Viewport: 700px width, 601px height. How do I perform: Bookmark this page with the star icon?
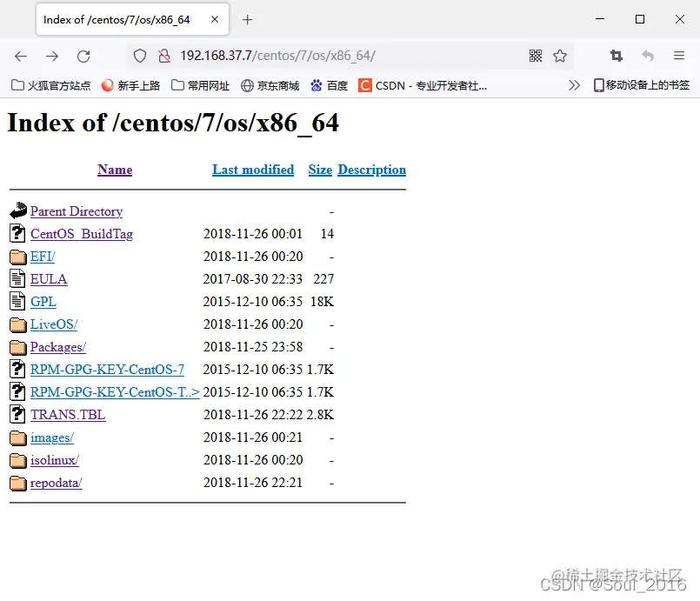pos(560,56)
